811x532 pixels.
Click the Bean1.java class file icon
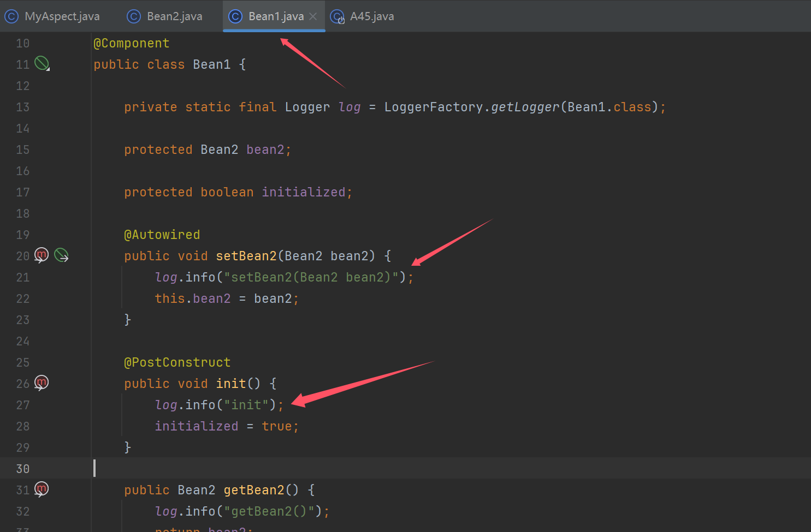[x=235, y=16]
